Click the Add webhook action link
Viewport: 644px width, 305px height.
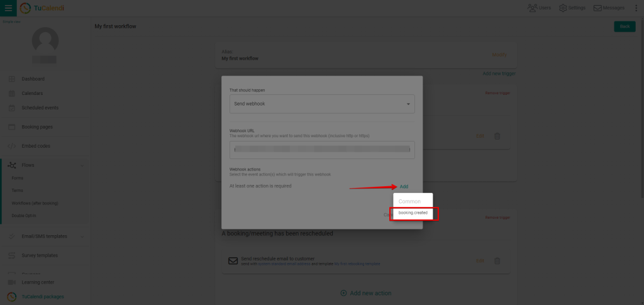click(x=404, y=187)
